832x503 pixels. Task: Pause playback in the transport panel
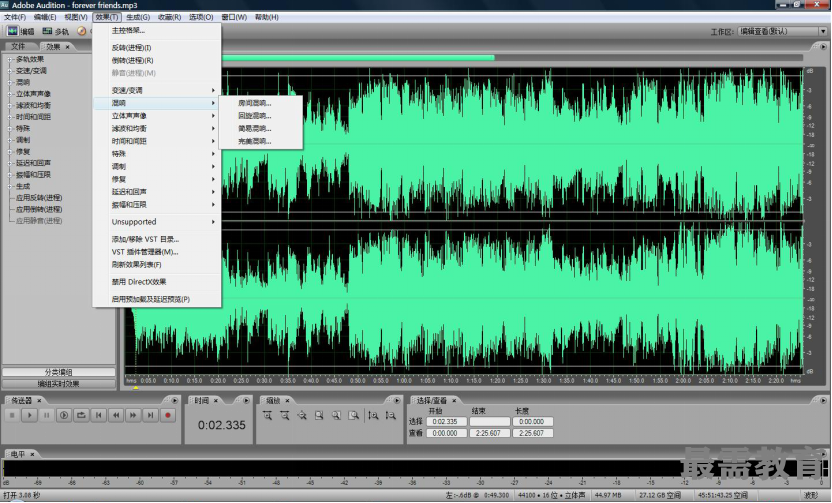pos(47,415)
